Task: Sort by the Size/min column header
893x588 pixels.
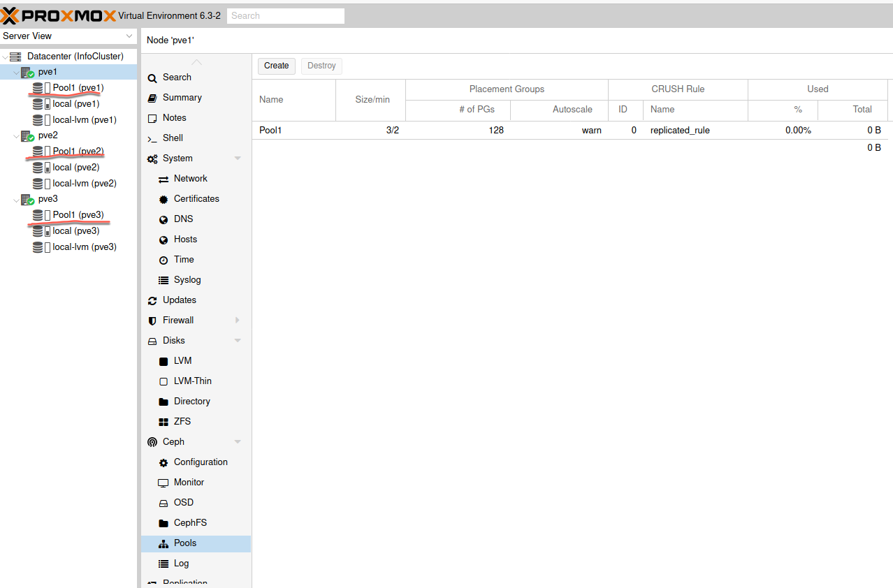Action: pos(370,100)
